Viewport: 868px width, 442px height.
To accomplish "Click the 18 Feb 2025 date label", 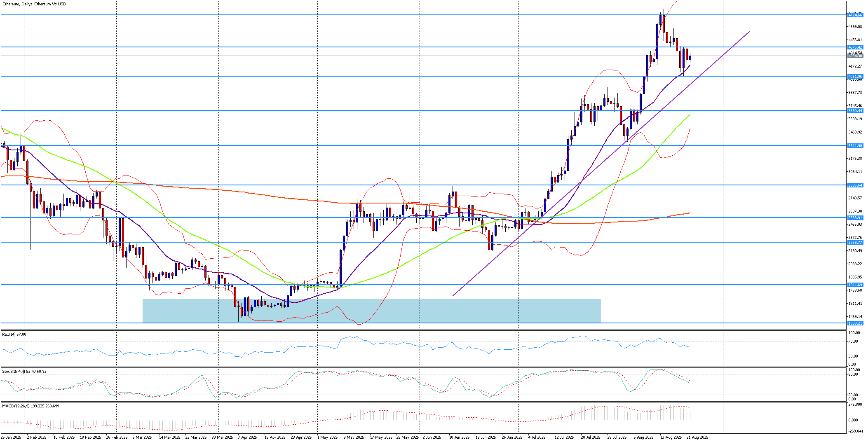I will pos(91,437).
